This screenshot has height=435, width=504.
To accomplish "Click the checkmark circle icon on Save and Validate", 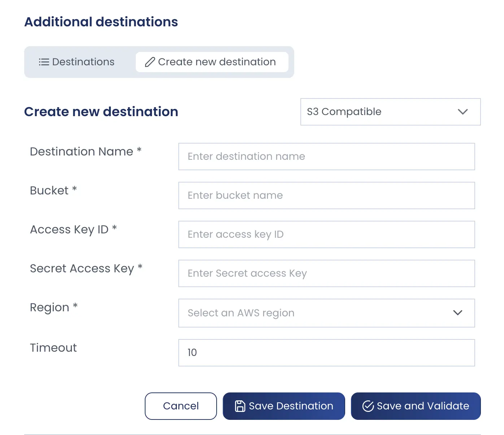I will click(x=368, y=406).
